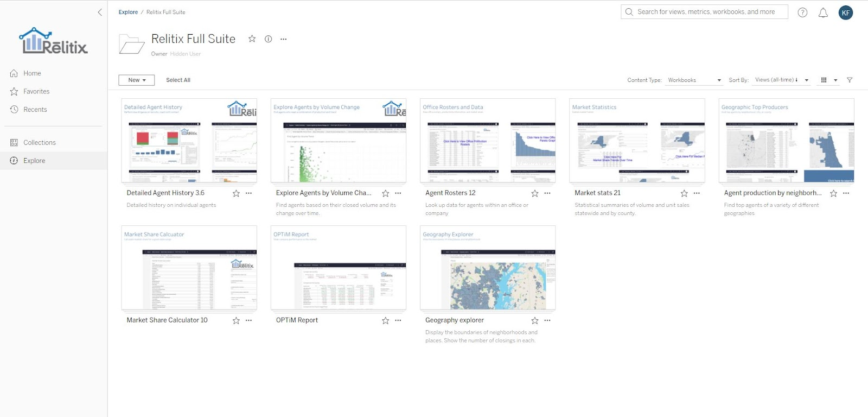Image resolution: width=868 pixels, height=417 pixels.
Task: Open more actions for Market stats 21
Action: [x=697, y=193]
